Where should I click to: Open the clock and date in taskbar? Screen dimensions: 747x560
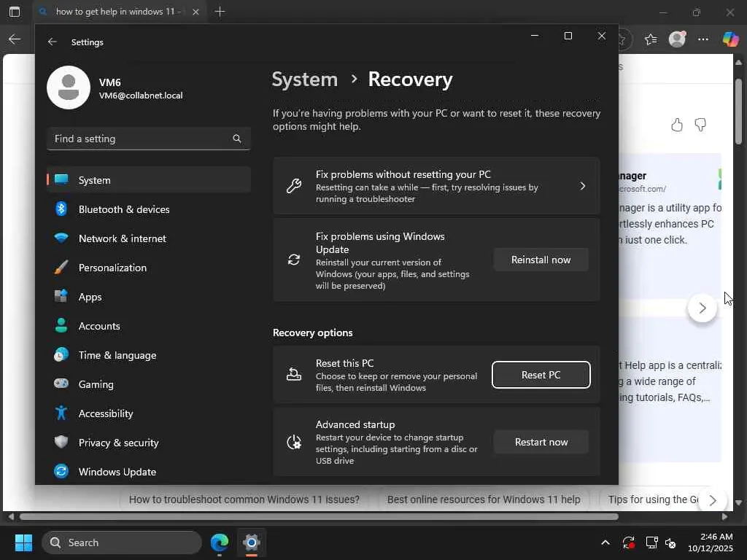click(x=711, y=542)
